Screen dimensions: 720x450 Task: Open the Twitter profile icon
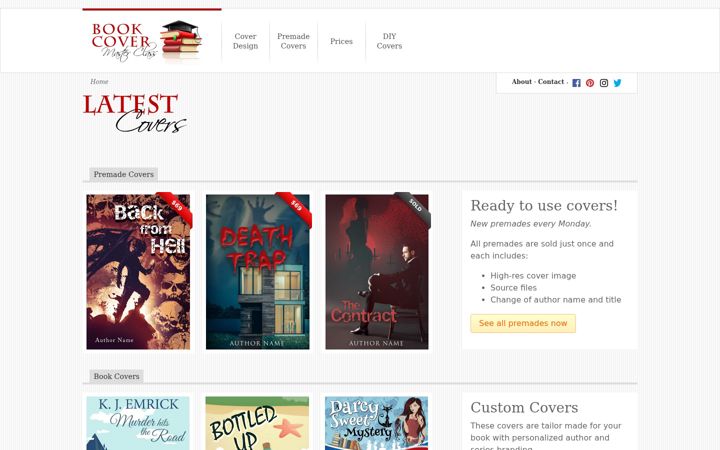tap(618, 83)
